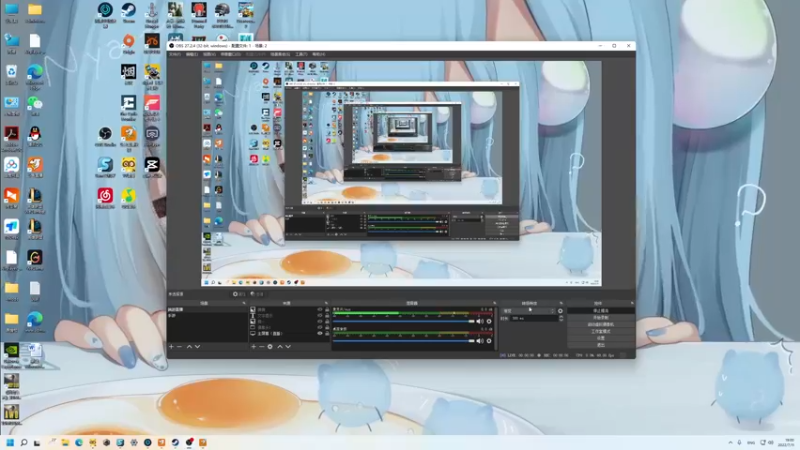This screenshot has width=800, height=450.
Task: Toggle lock of the text source row
Action: (327, 315)
